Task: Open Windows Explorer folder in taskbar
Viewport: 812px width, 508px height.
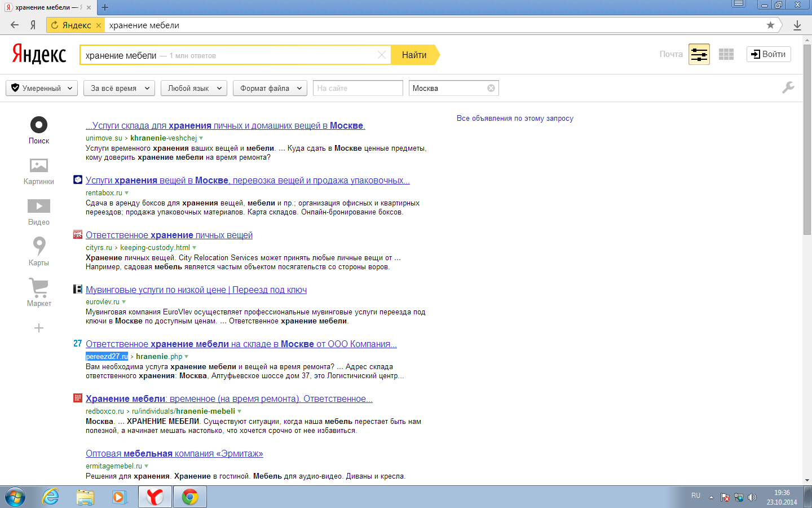Action: (x=85, y=497)
